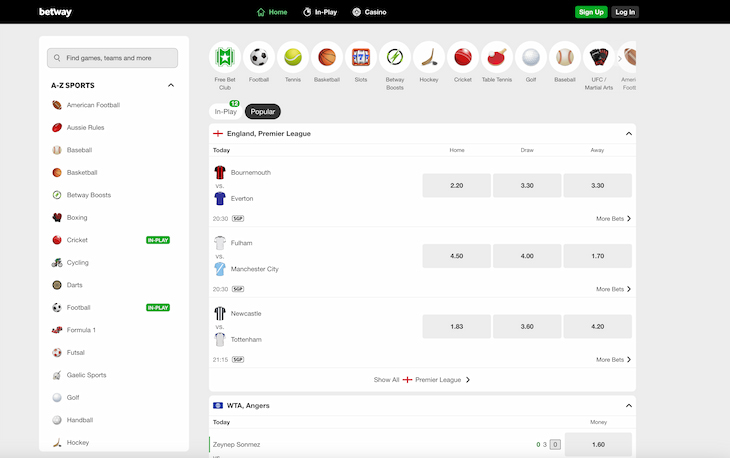The image size is (730, 458).
Task: Open Formula 1 in the sidebar
Action: coord(81,330)
